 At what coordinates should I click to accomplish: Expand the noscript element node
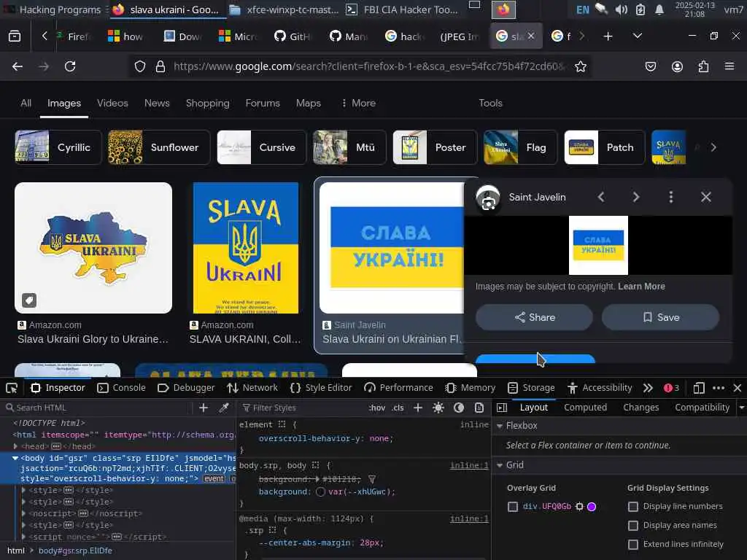pyautogui.click(x=24, y=513)
